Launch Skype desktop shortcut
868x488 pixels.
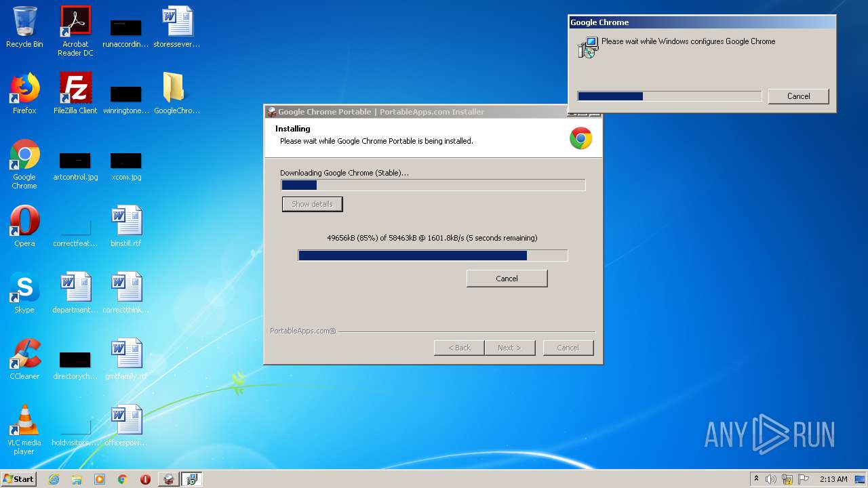click(x=24, y=293)
